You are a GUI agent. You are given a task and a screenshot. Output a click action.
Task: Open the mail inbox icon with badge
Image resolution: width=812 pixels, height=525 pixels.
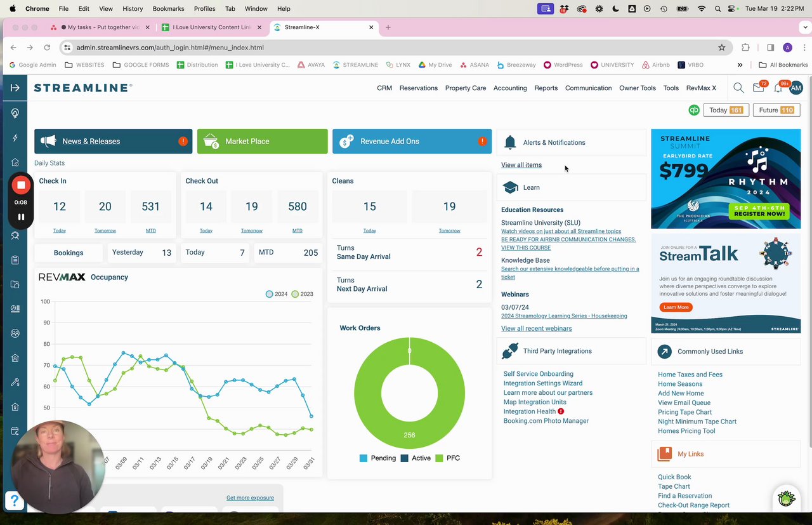pyautogui.click(x=759, y=88)
